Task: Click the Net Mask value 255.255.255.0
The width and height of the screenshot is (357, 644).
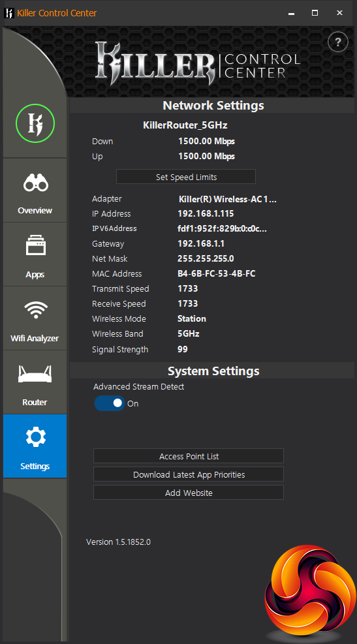Action: click(206, 259)
